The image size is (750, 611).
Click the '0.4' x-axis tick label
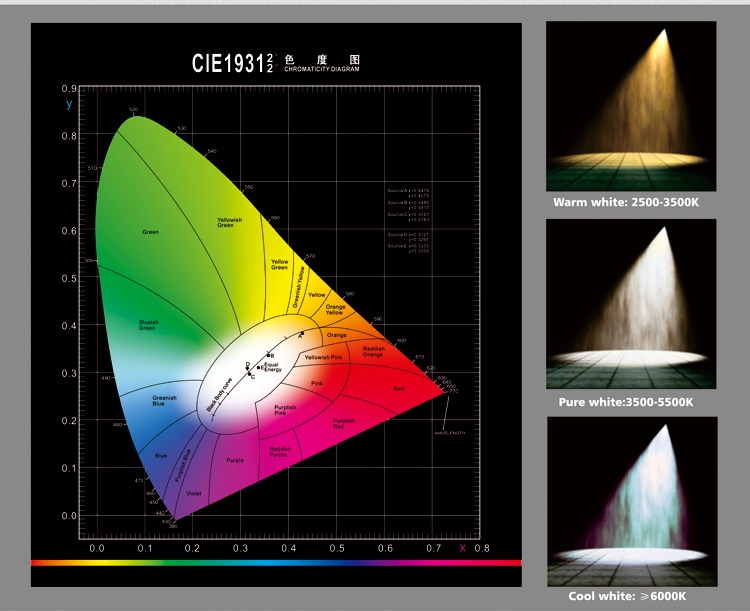(x=288, y=548)
